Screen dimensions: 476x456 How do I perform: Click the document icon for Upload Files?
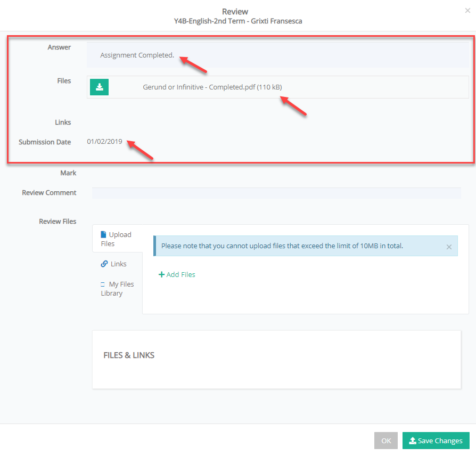tap(103, 234)
